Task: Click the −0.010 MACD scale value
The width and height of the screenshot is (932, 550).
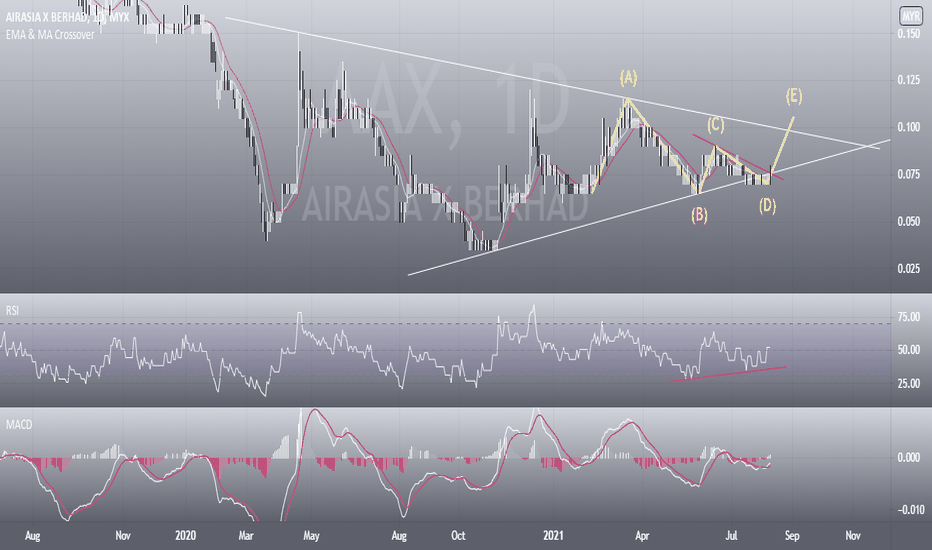Action: coord(910,510)
